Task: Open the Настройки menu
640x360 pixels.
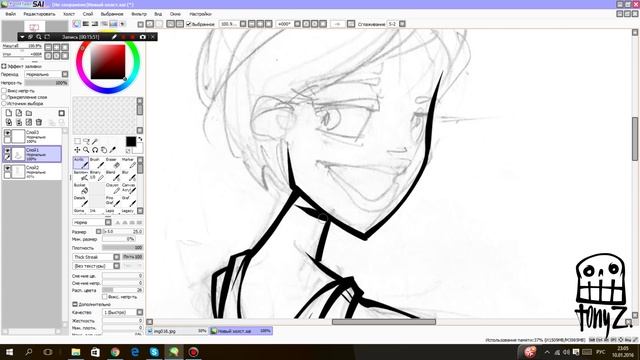Action: 200,14
